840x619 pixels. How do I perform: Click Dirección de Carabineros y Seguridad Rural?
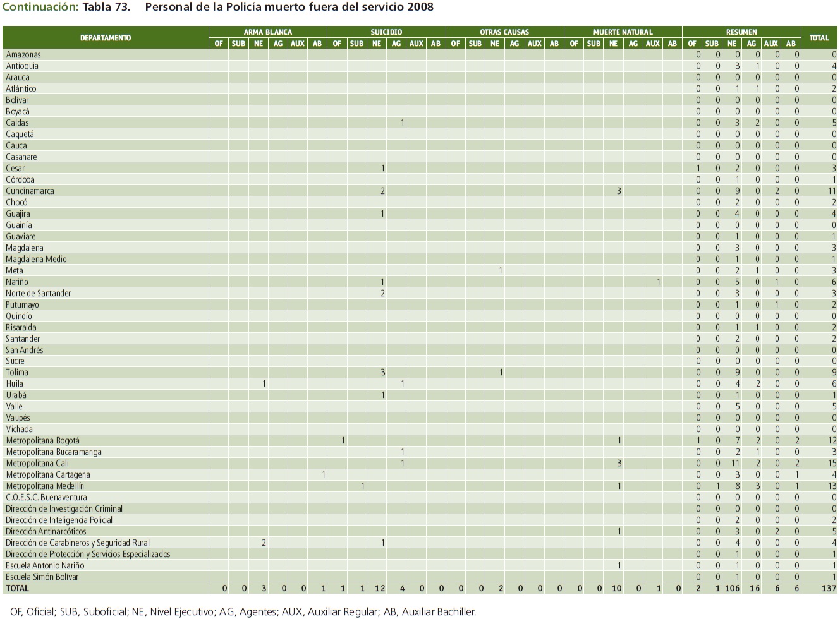coord(78,543)
